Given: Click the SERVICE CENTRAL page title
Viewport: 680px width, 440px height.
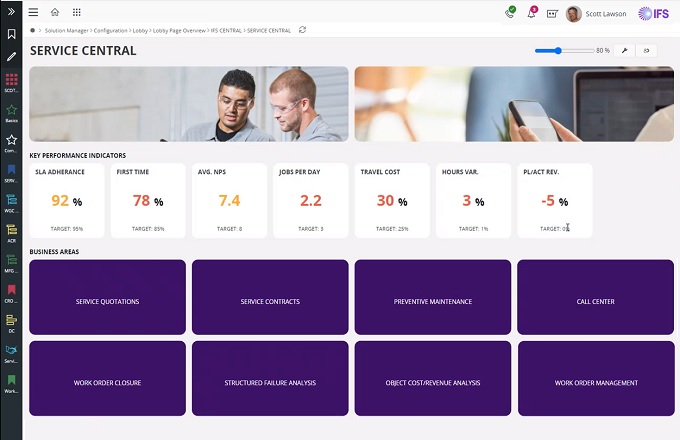Looking at the screenshot, I should (x=83, y=51).
